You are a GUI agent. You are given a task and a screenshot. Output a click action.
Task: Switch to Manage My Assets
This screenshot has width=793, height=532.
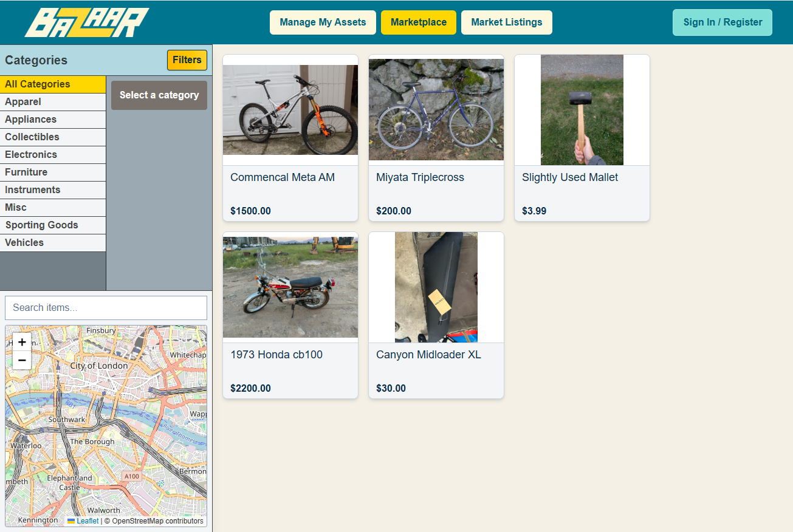tap(323, 22)
